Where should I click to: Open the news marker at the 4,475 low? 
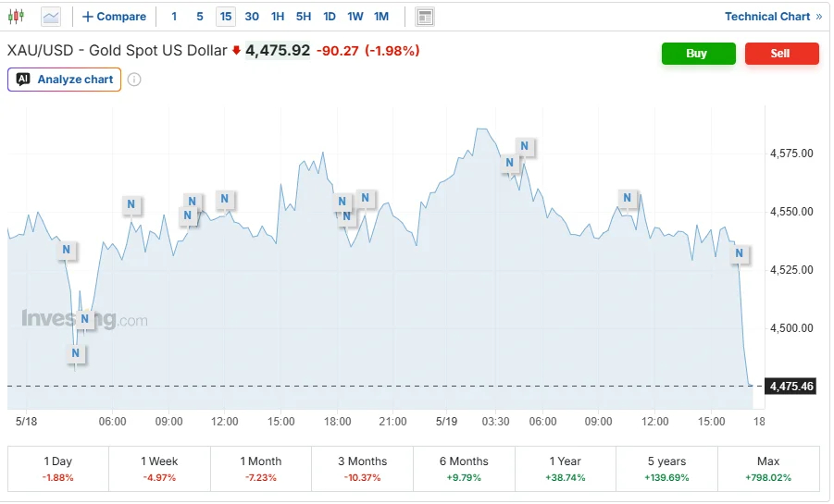[76, 353]
